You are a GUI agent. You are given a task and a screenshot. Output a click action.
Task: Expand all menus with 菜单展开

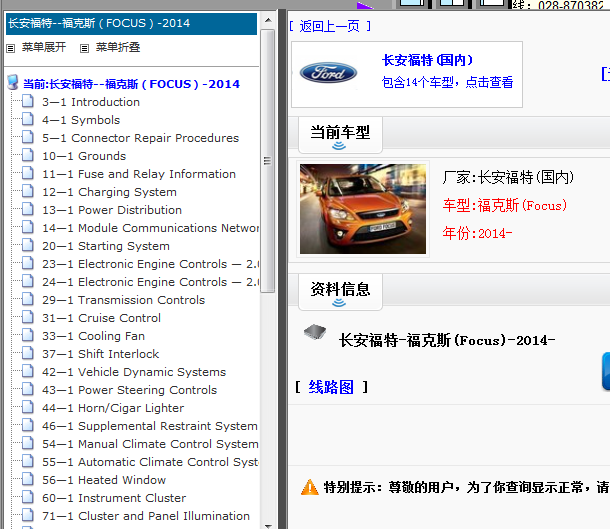coord(44,47)
